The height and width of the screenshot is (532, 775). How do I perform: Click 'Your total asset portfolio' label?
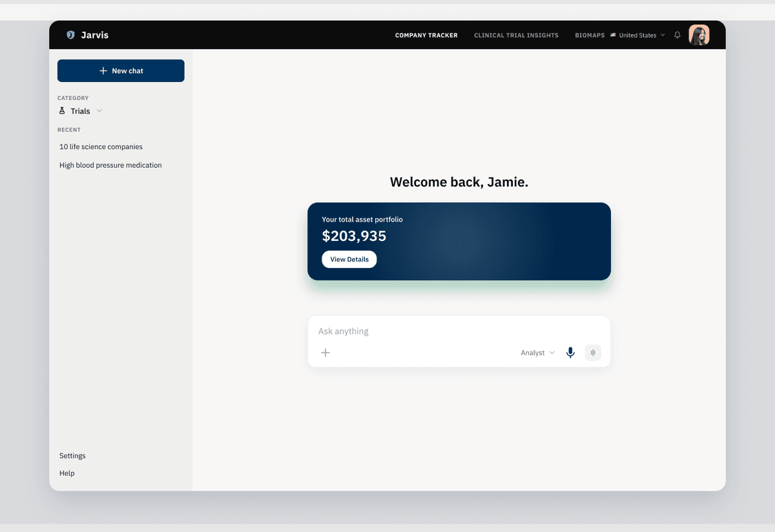[362, 220]
